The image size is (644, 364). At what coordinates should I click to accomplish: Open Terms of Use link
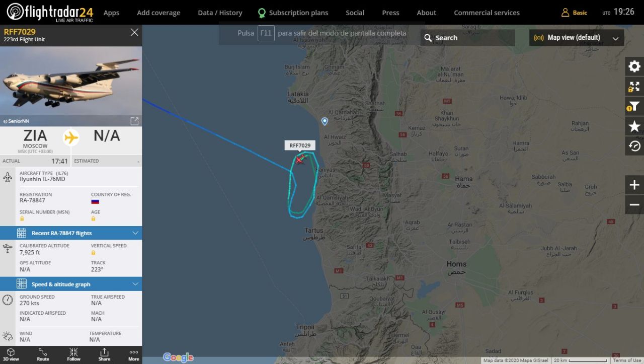pos(627,360)
